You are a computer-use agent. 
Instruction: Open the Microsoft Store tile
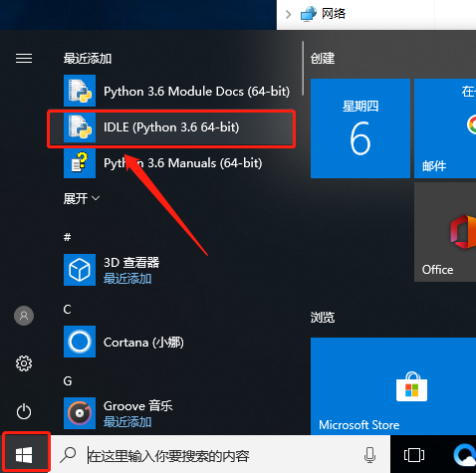pyautogui.click(x=393, y=386)
